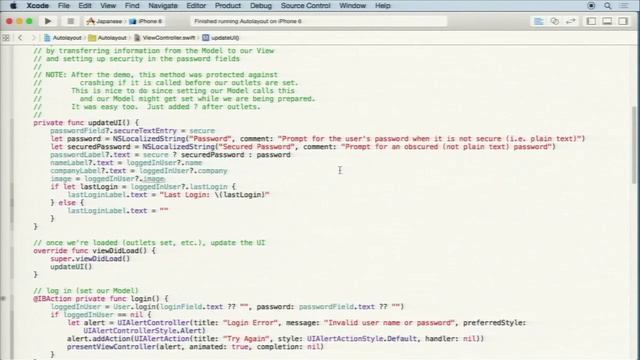This screenshot has width=640, height=360.
Task: Click the 'let securedPassword' code line
Action: pyautogui.click(x=303, y=147)
